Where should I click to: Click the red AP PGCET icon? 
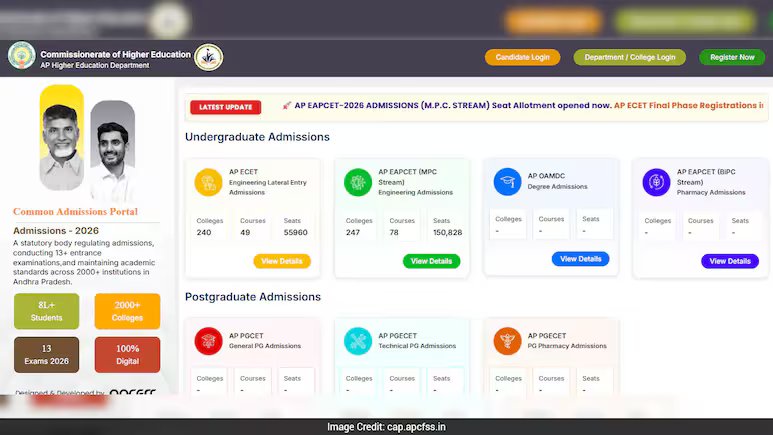coord(209,341)
